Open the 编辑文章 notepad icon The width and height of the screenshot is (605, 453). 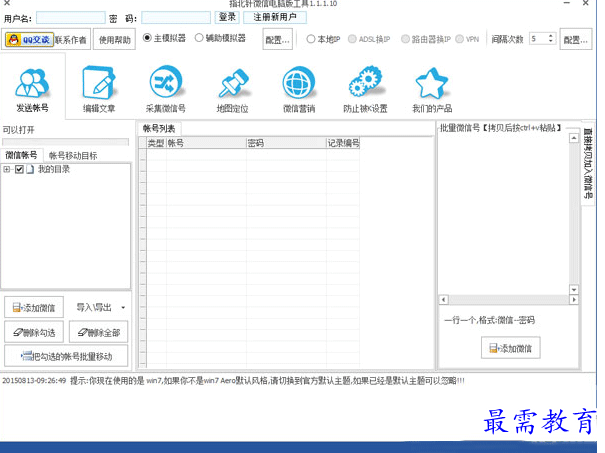click(x=99, y=89)
